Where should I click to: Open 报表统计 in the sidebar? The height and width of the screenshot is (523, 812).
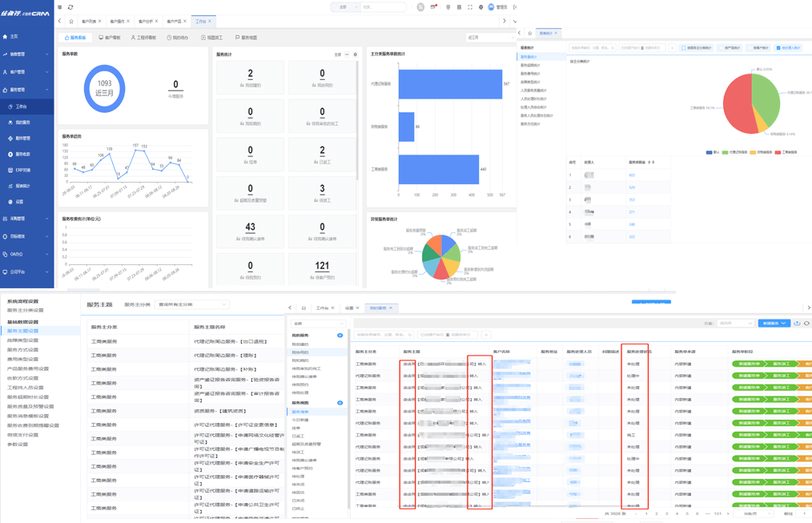point(22,186)
